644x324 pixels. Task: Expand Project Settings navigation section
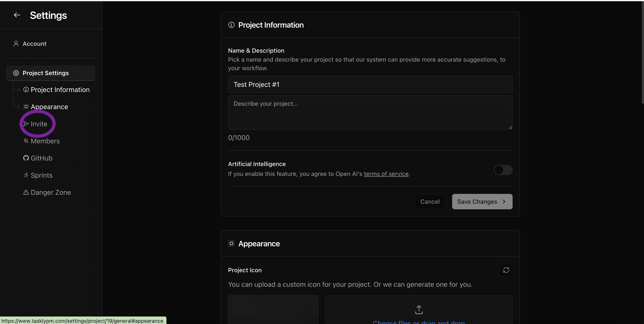pos(50,73)
